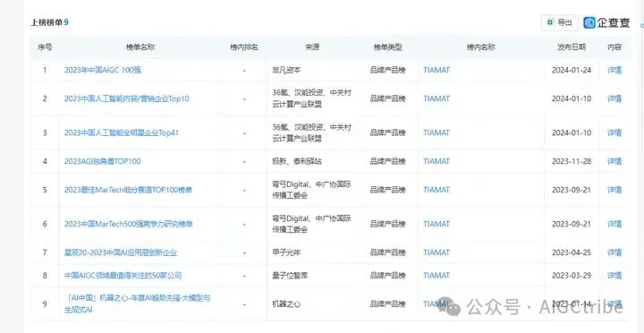Click 品牌产品榜 in the 星辰20 row
The height and width of the screenshot is (333, 644).
coord(387,252)
